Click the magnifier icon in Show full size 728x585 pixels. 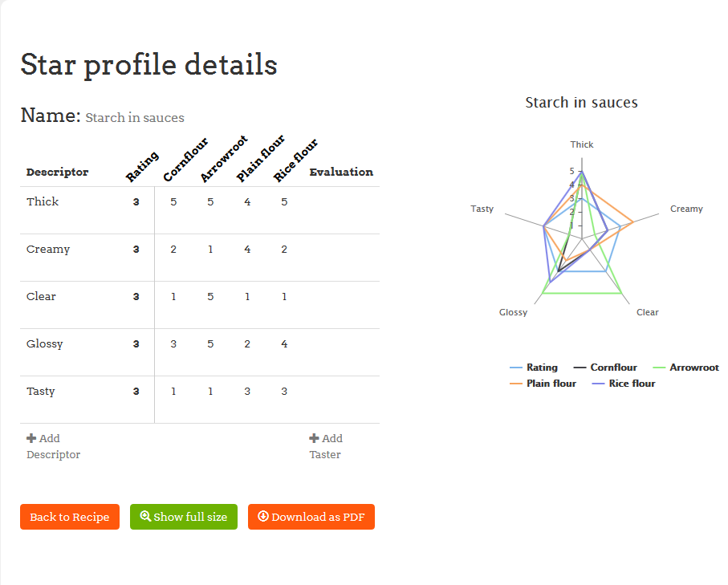pyautogui.click(x=145, y=517)
